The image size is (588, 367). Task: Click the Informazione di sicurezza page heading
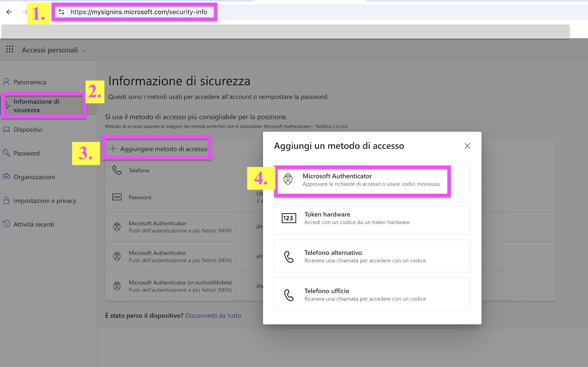[x=179, y=81]
